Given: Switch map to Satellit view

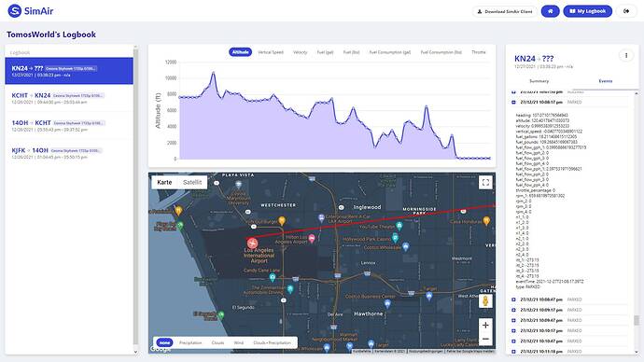Looking at the screenshot, I should tap(192, 182).
